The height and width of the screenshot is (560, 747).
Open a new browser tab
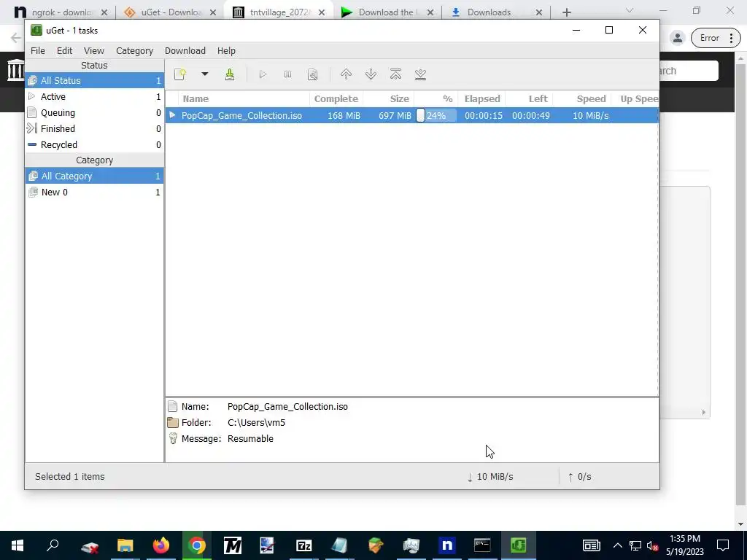tap(566, 12)
